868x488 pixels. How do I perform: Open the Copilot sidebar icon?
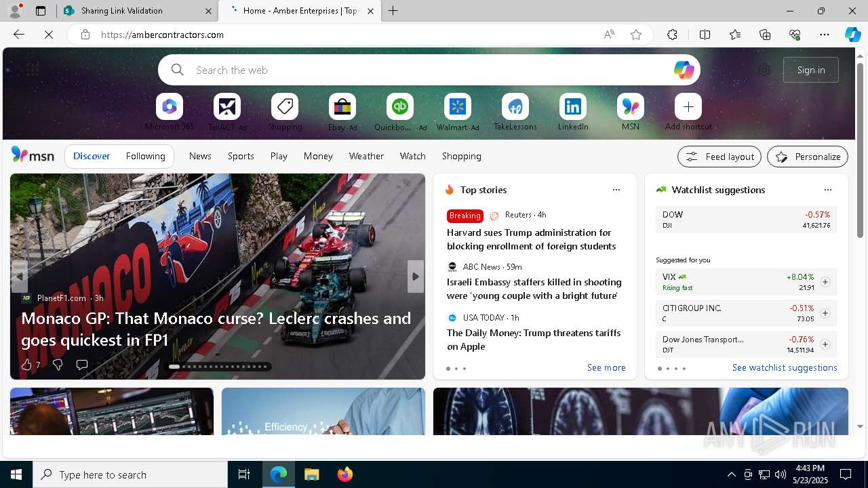(852, 35)
